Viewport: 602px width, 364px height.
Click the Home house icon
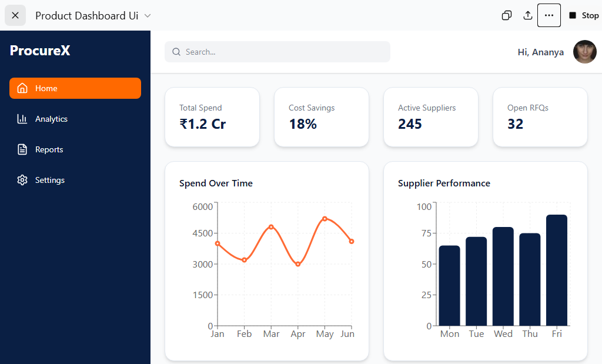click(x=22, y=88)
